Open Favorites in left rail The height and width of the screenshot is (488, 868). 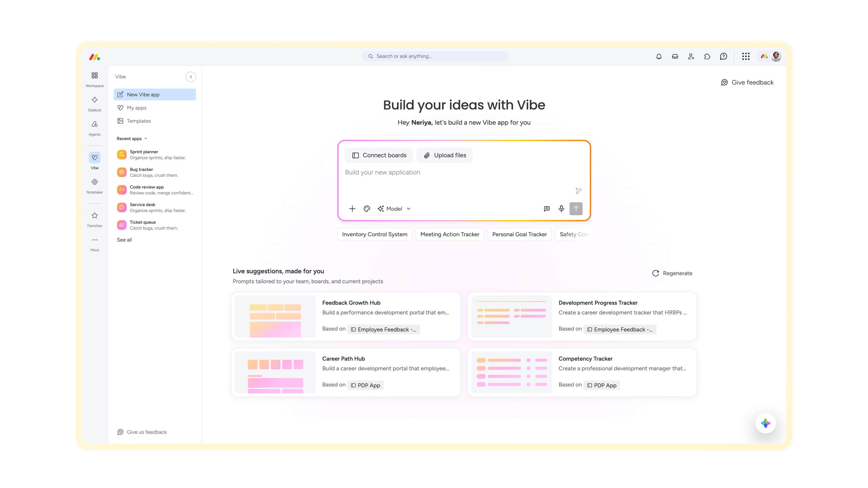(x=95, y=219)
